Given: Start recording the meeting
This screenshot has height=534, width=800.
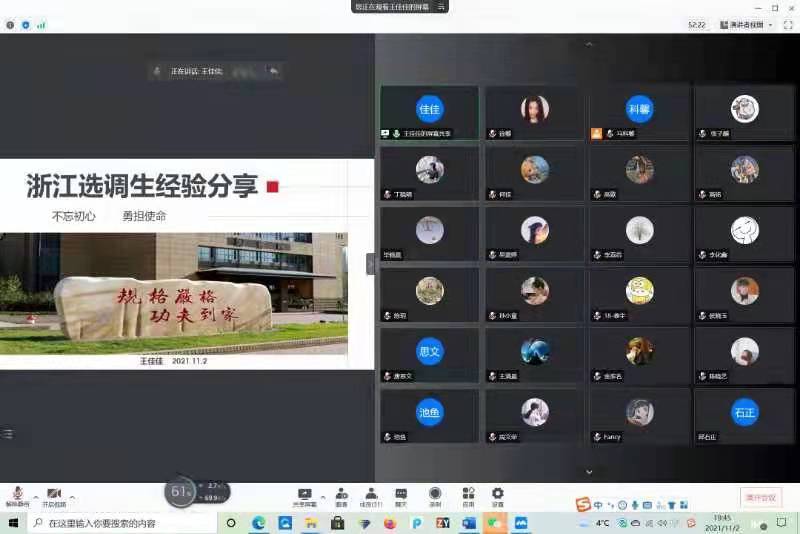Looking at the screenshot, I should [x=435, y=495].
